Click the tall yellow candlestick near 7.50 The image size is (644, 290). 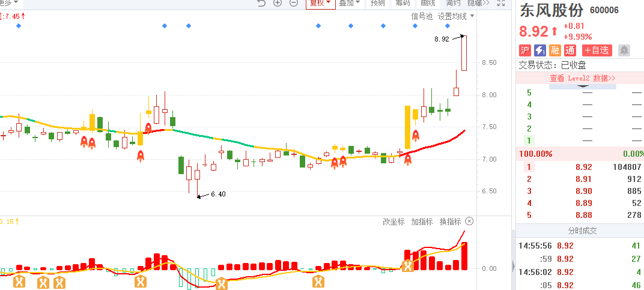pos(407,127)
